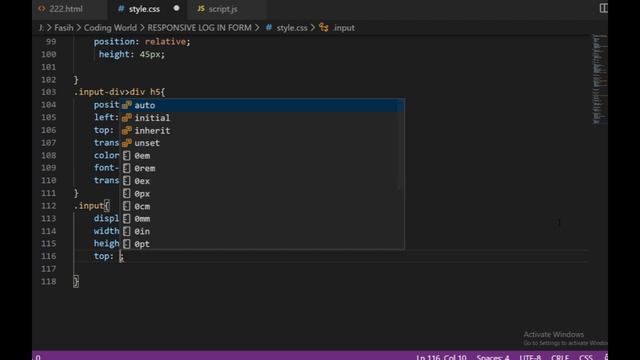Click the unit icon beside 0mm
Viewport: 640px width, 360px height.
click(x=127, y=219)
